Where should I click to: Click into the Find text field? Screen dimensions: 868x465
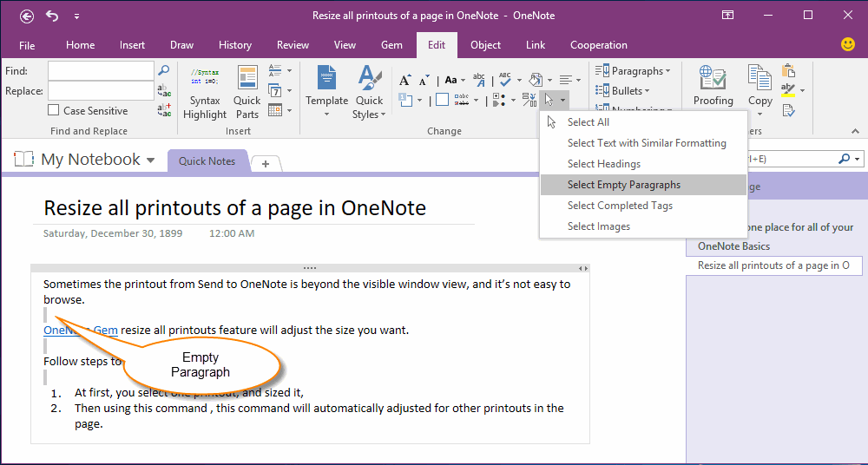100,71
